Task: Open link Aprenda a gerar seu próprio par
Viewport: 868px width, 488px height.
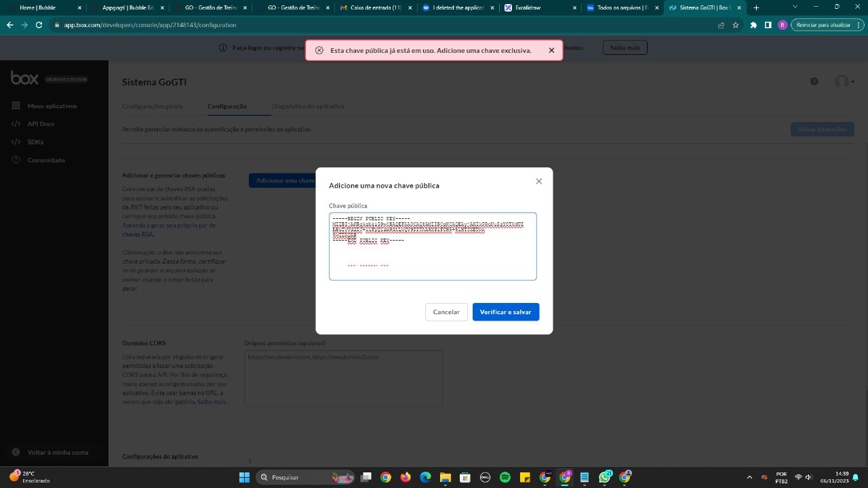Action: point(169,230)
